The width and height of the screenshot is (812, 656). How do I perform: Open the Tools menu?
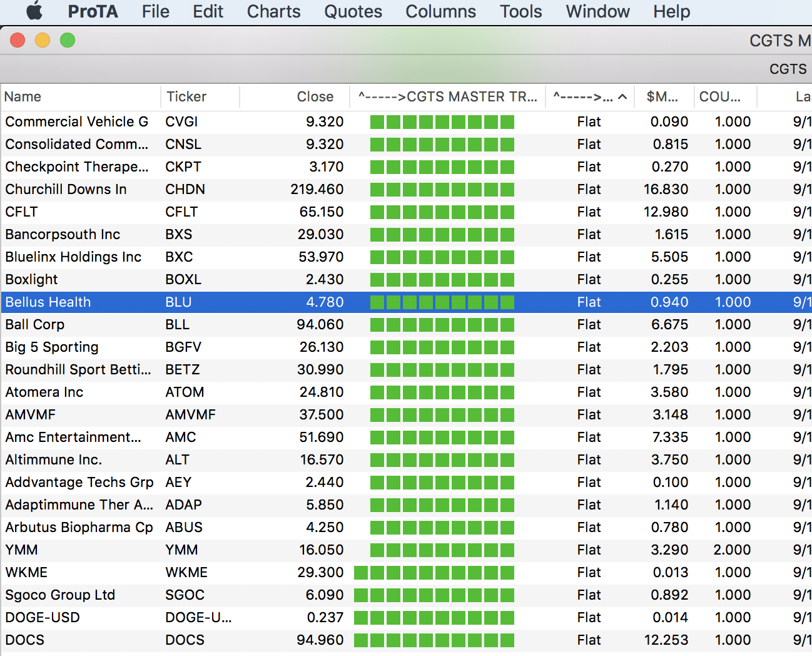(520, 11)
